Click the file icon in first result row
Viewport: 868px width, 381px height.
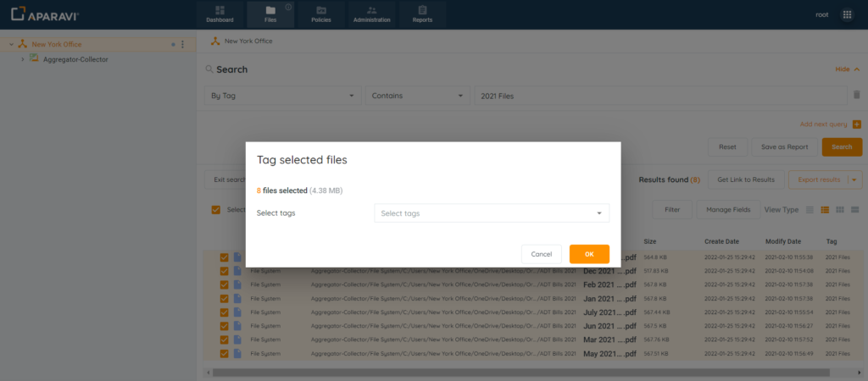[238, 258]
